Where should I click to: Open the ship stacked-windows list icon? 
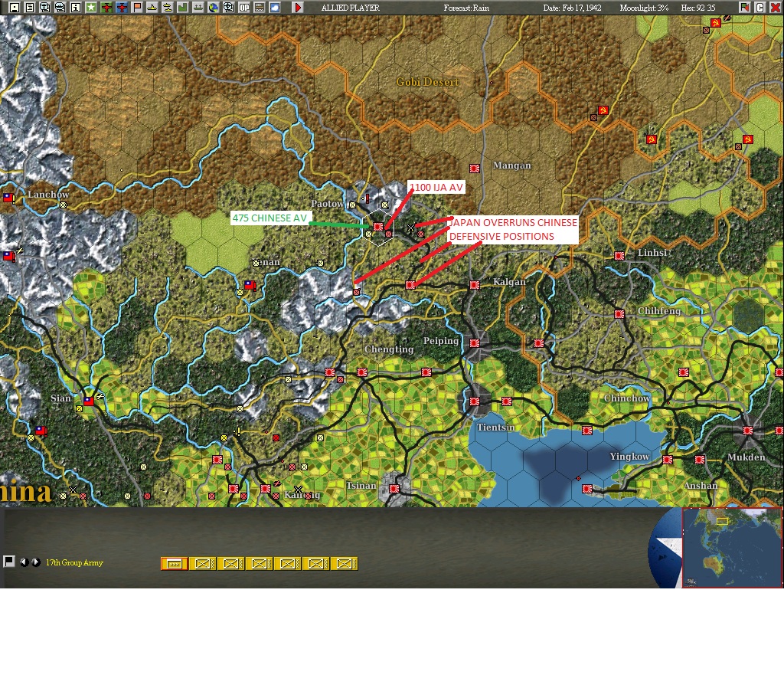pos(60,8)
